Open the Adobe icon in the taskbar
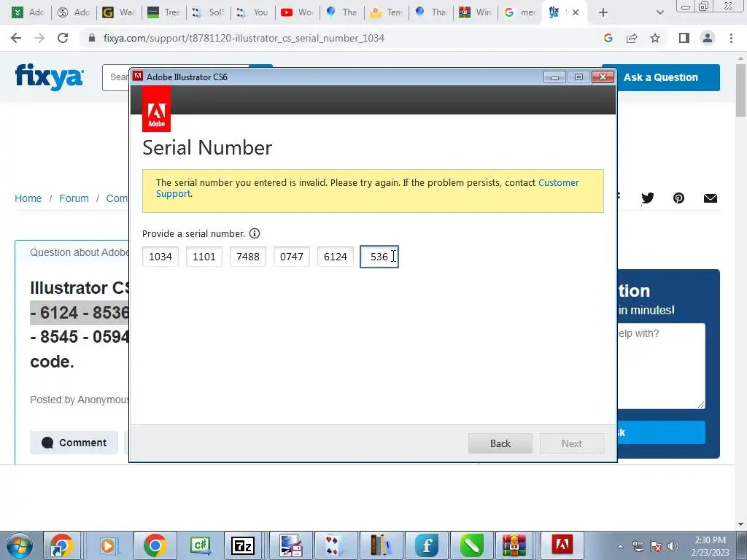The image size is (747, 560). click(562, 545)
